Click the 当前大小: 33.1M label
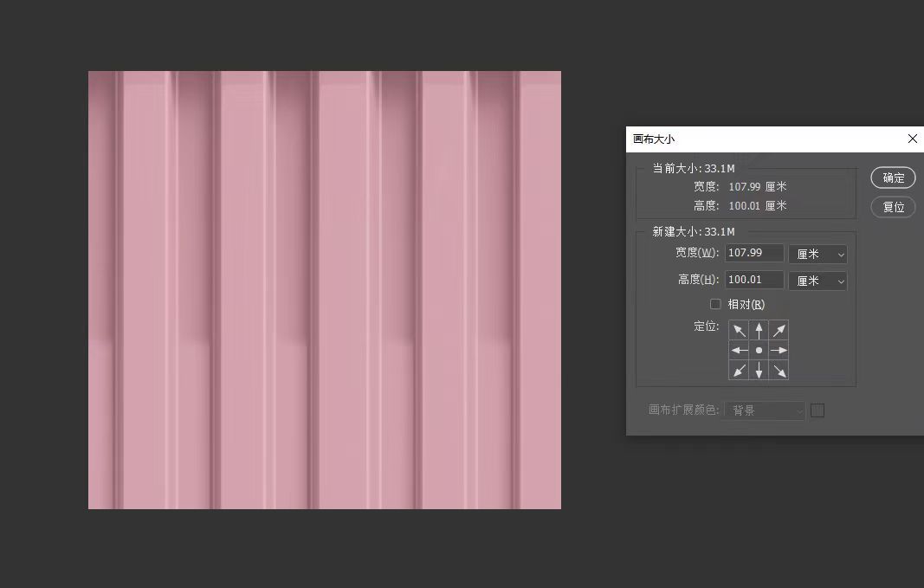 pyautogui.click(x=694, y=169)
